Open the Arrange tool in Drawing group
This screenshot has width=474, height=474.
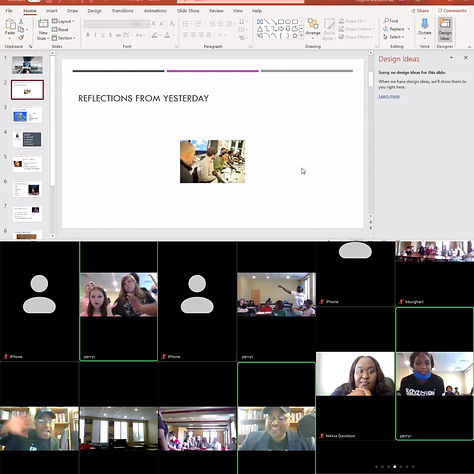tap(313, 27)
